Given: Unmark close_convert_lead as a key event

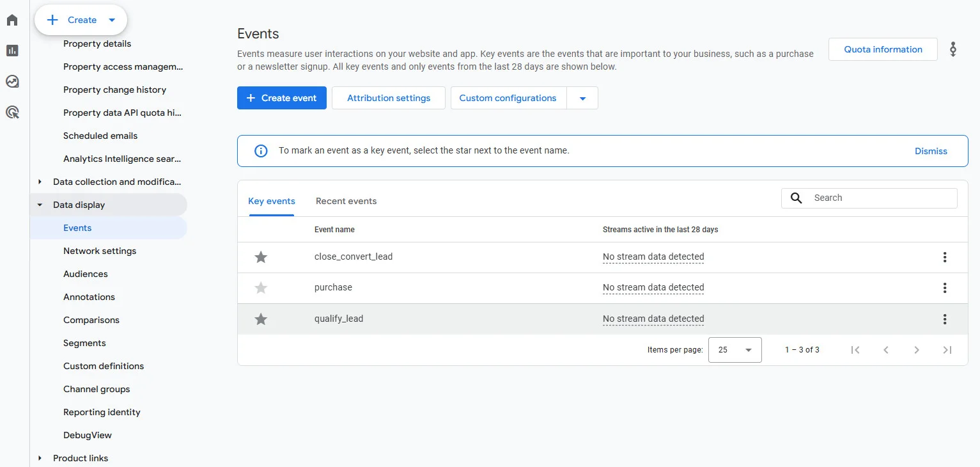Looking at the screenshot, I should 260,257.
